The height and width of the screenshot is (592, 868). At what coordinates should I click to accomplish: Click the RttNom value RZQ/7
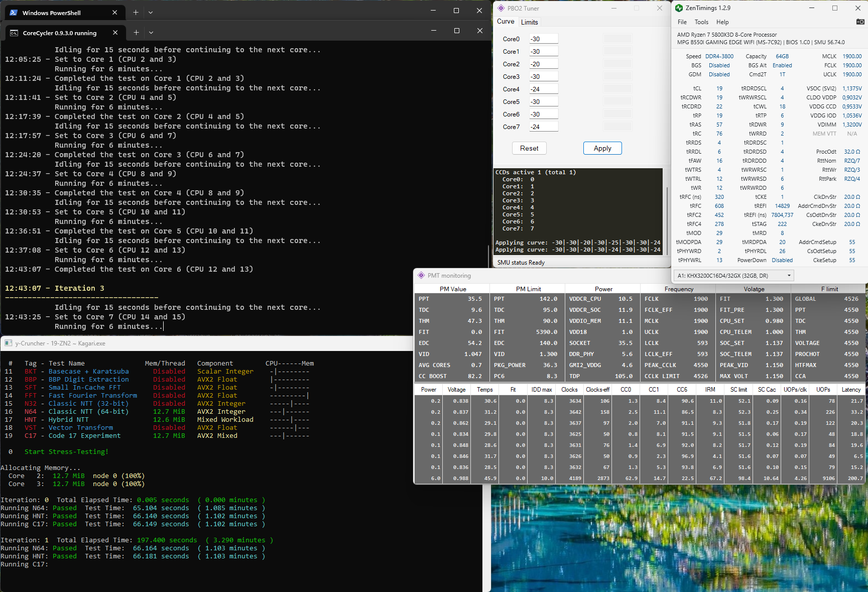click(x=852, y=161)
